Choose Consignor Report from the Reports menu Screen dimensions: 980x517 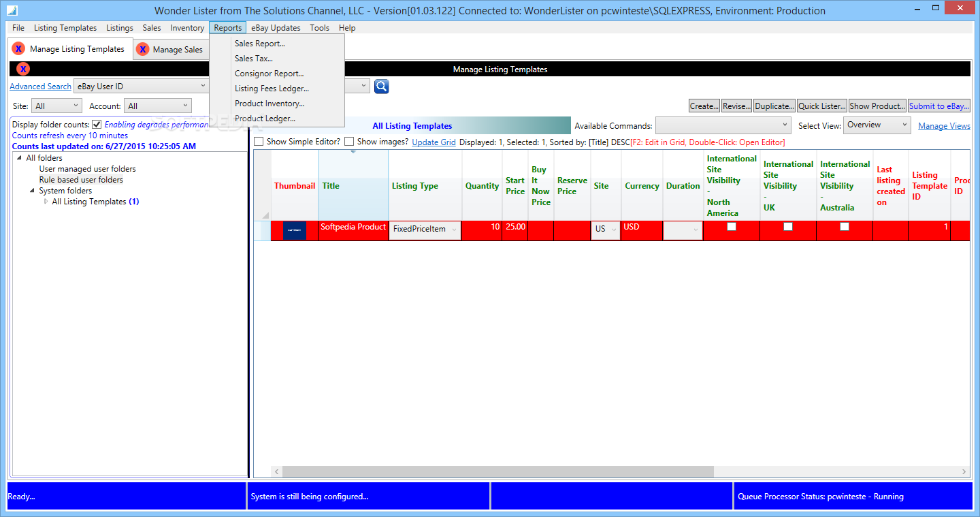tap(277, 74)
